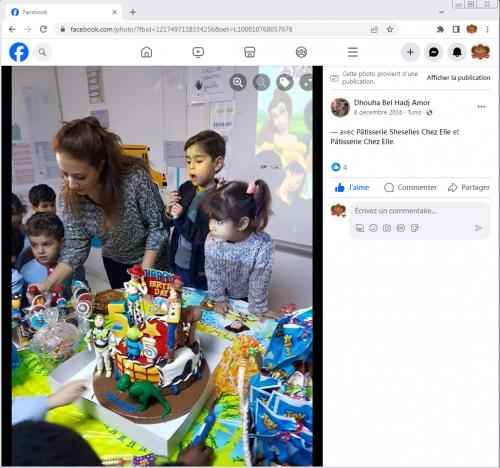This screenshot has width=500, height=468.
Task: Add a sticker to comment
Action: [x=414, y=228]
